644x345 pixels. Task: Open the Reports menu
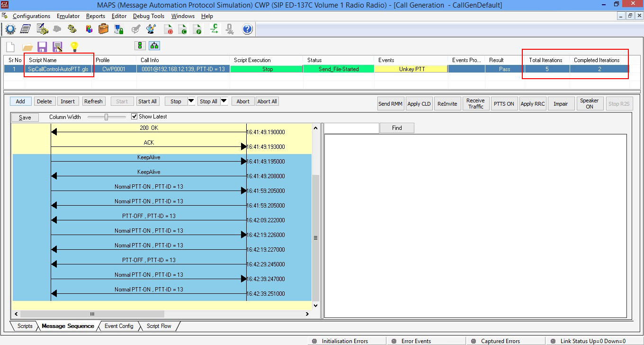point(96,16)
